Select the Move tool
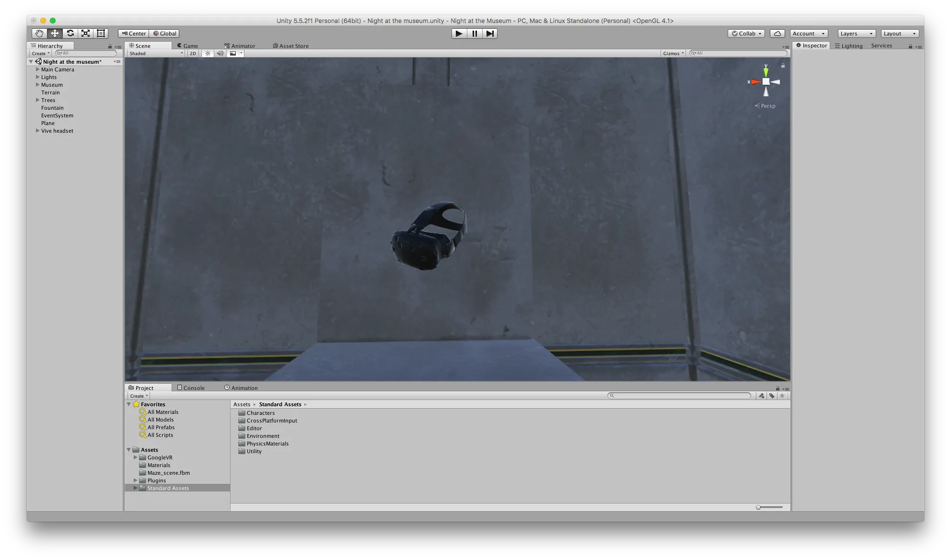The image size is (951, 560). (55, 34)
